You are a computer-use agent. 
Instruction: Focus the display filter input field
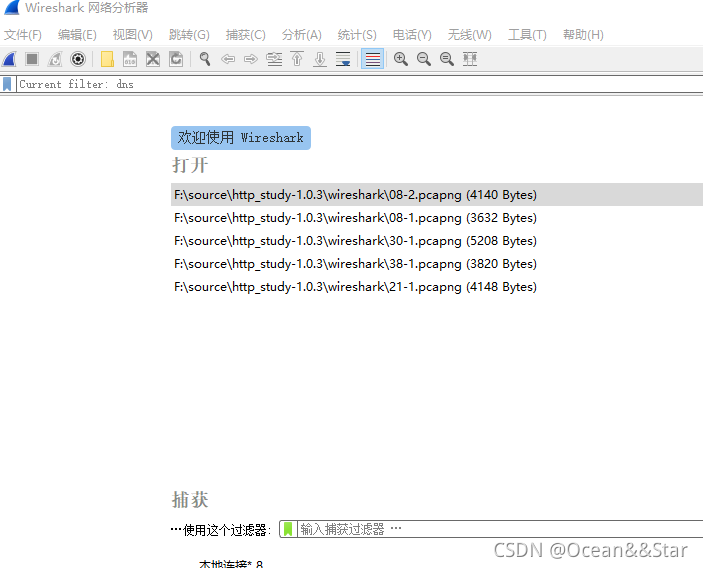pyautogui.click(x=360, y=84)
